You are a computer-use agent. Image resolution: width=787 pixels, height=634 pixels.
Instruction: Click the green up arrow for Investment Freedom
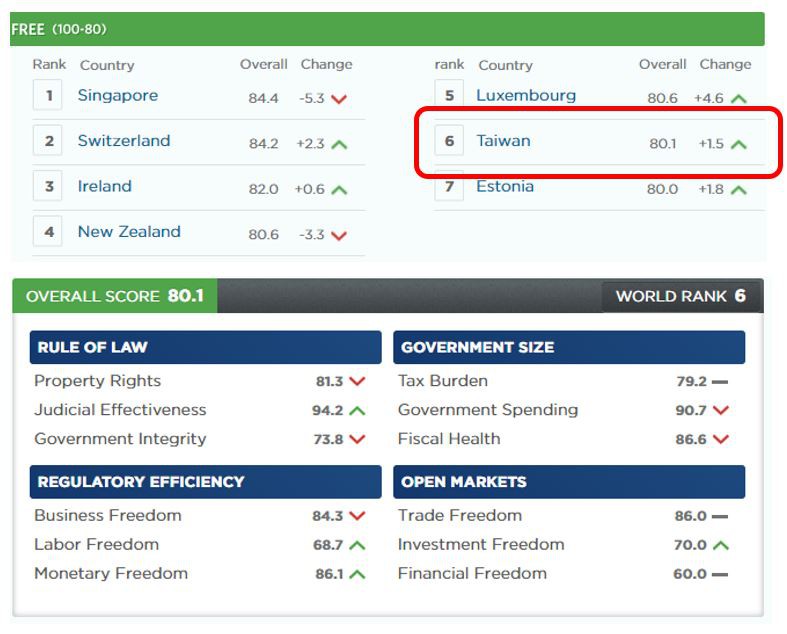click(720, 545)
